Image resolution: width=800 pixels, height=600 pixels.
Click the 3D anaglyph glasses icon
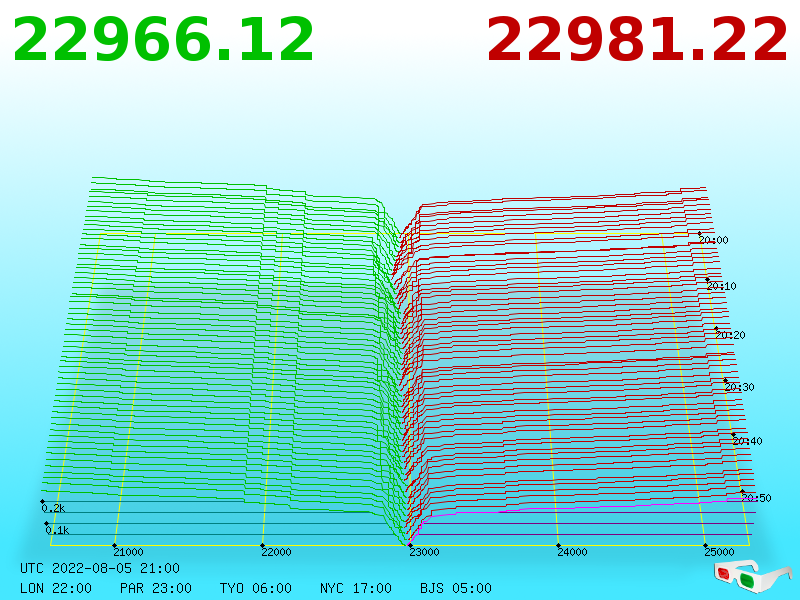752,576
